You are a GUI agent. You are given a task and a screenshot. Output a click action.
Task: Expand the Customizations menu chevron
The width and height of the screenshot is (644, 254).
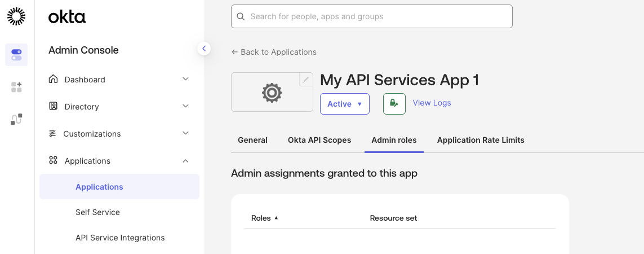[185, 133]
